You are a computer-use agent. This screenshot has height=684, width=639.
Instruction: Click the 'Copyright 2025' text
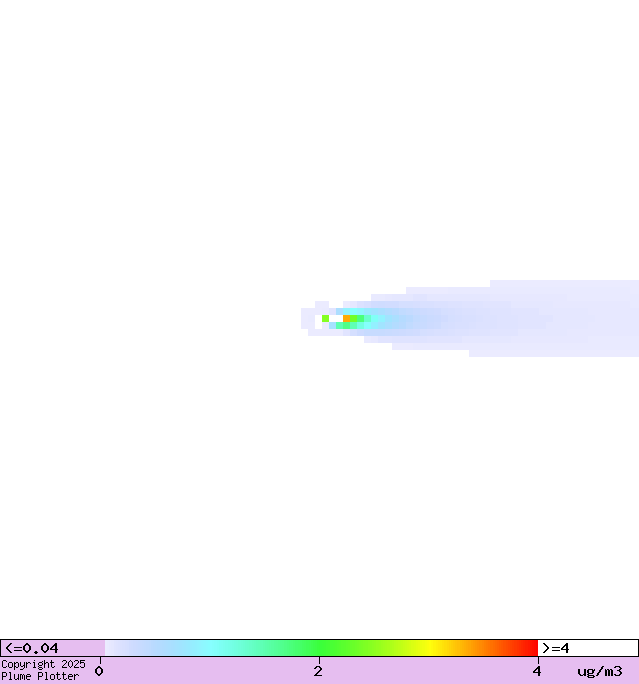point(43,664)
